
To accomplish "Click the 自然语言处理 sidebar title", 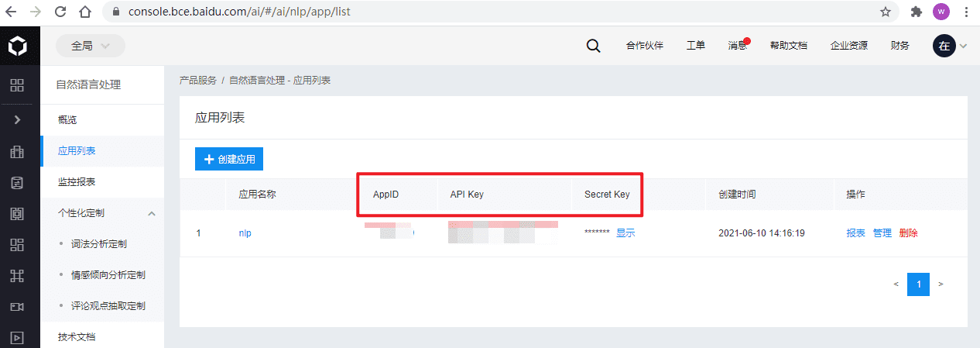I will pyautogui.click(x=88, y=84).
